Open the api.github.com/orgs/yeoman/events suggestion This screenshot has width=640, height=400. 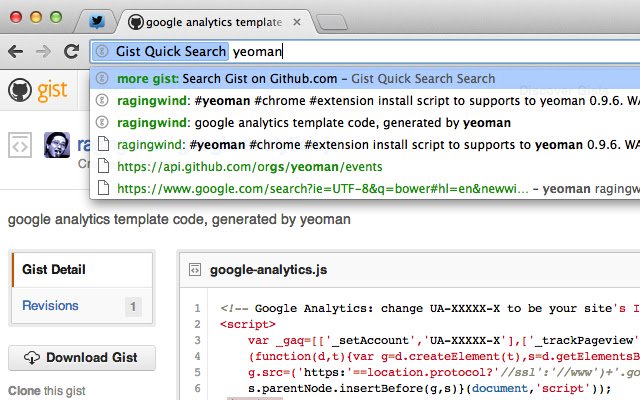(365, 167)
